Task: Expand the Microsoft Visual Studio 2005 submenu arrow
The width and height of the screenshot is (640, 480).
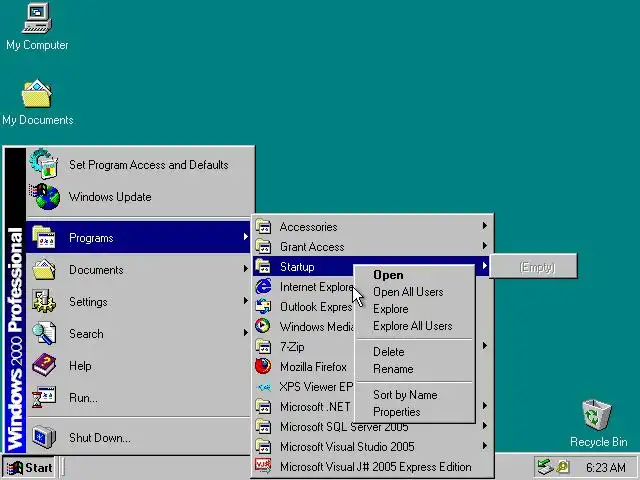Action: (484, 446)
